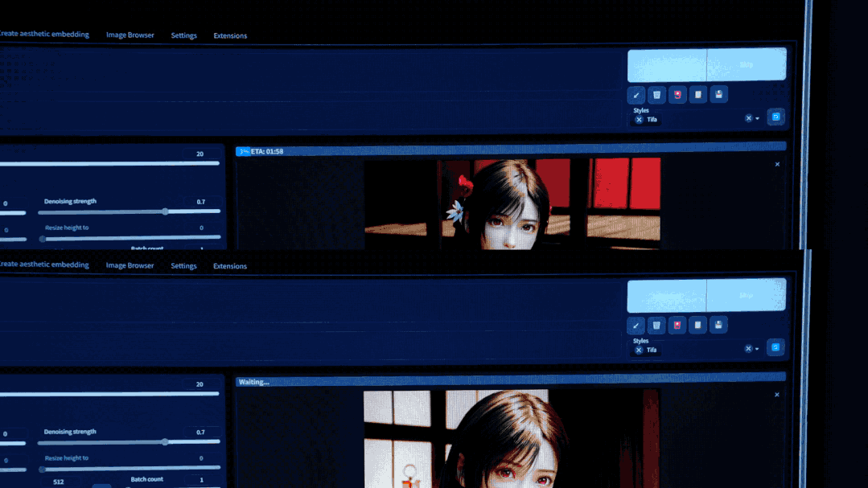Click the arrow read-parameters icon in upper panel
This screenshot has width=868, height=488.
[x=636, y=95]
